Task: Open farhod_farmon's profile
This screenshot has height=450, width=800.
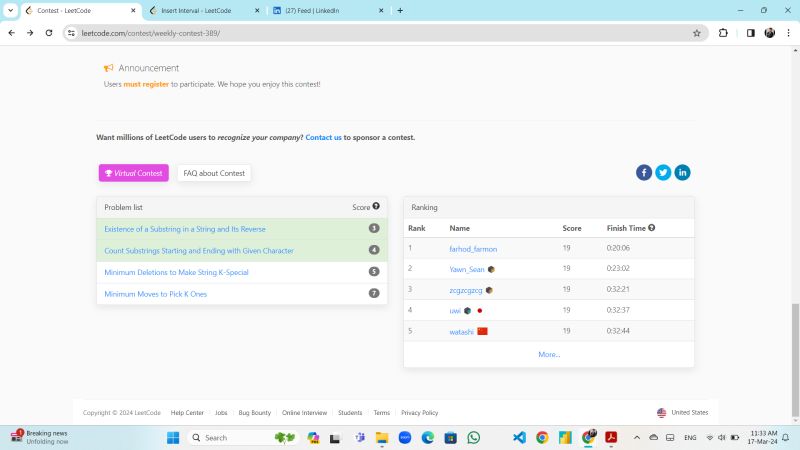Action: 473,249
